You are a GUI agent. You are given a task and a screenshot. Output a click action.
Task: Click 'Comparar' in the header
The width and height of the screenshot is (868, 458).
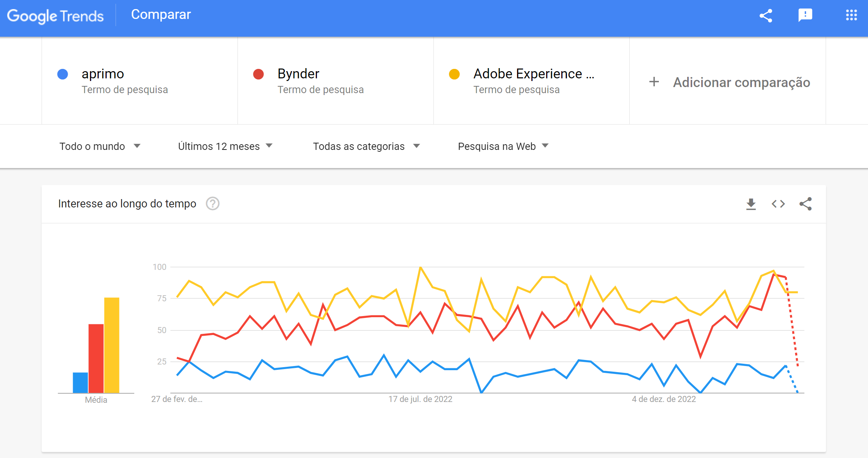click(161, 14)
